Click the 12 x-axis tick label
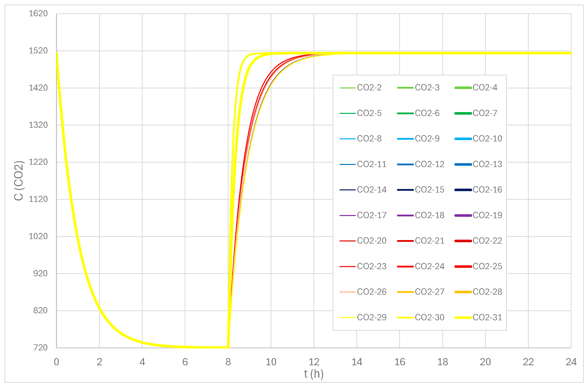This screenshot has width=588, height=387. coord(314,362)
